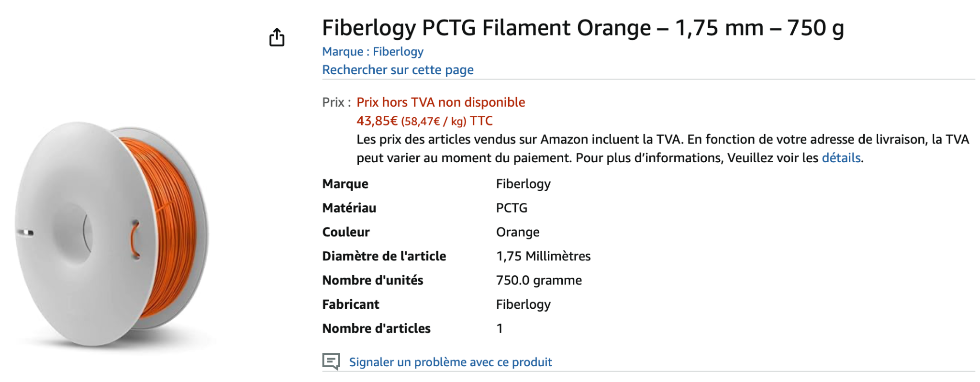The image size is (980, 382).
Task: Click the Fiberlogy PCTG Filament Orange title
Action: [x=582, y=28]
